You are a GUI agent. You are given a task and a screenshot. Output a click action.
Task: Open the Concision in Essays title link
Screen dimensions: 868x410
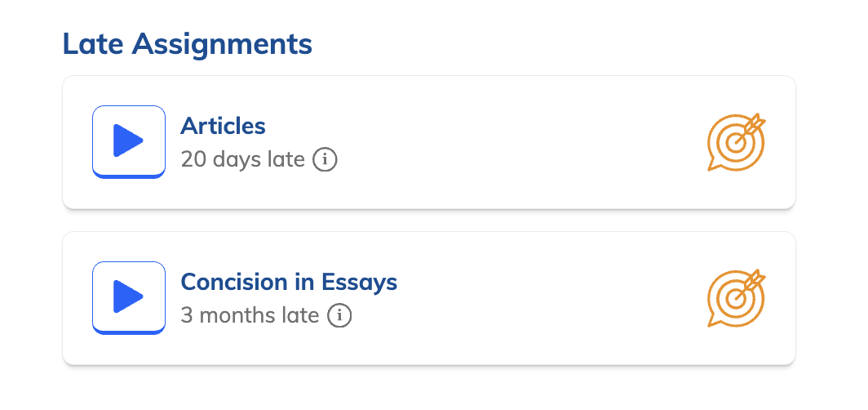pos(288,283)
